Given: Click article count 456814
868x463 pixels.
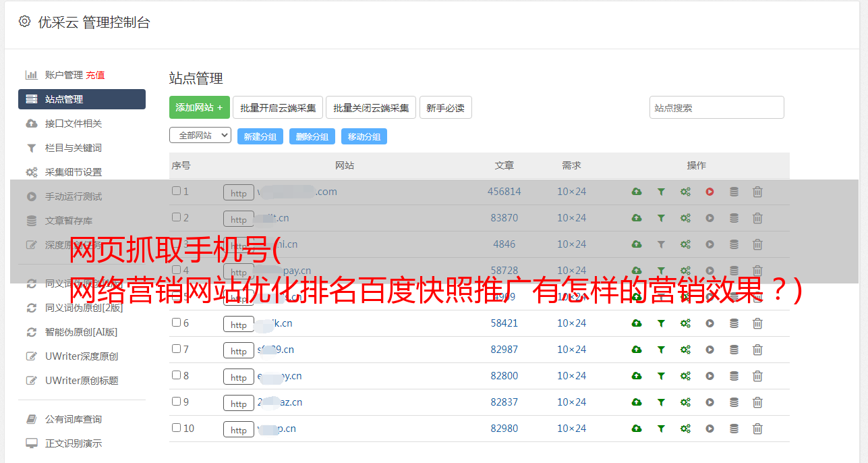Looking at the screenshot, I should 504,192.
